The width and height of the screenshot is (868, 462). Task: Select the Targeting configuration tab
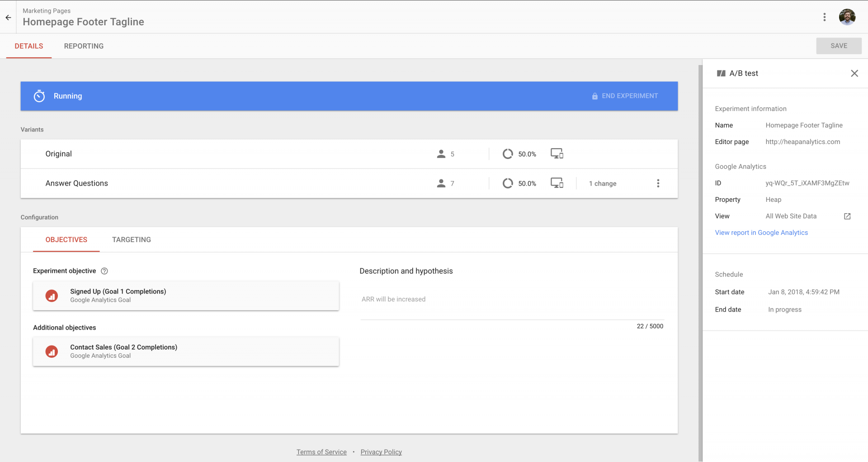tap(132, 240)
